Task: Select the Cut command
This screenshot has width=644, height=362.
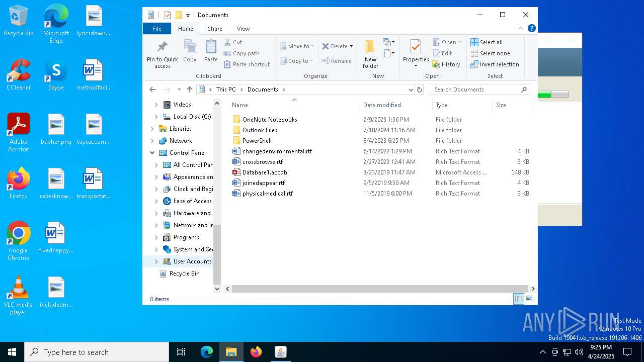Action: (233, 42)
